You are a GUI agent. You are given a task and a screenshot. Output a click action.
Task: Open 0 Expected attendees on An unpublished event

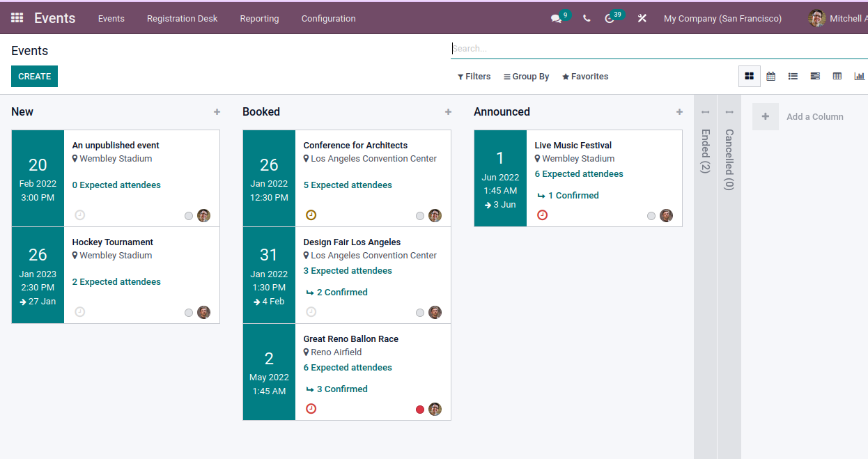tap(116, 185)
